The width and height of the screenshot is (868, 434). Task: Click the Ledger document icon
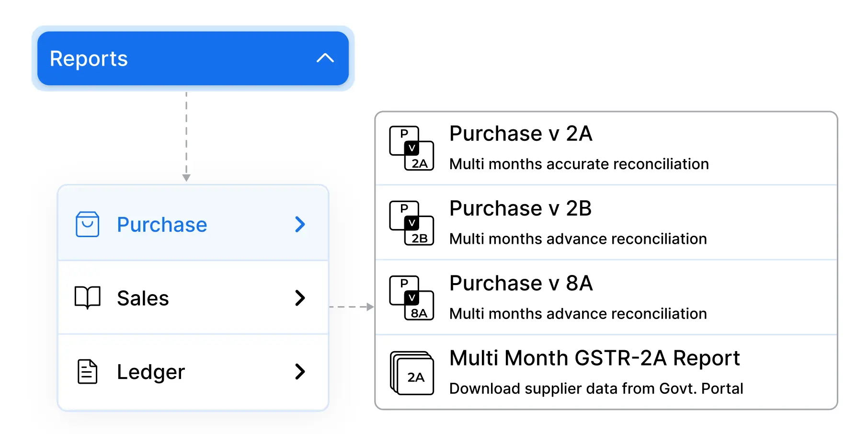pyautogui.click(x=88, y=371)
